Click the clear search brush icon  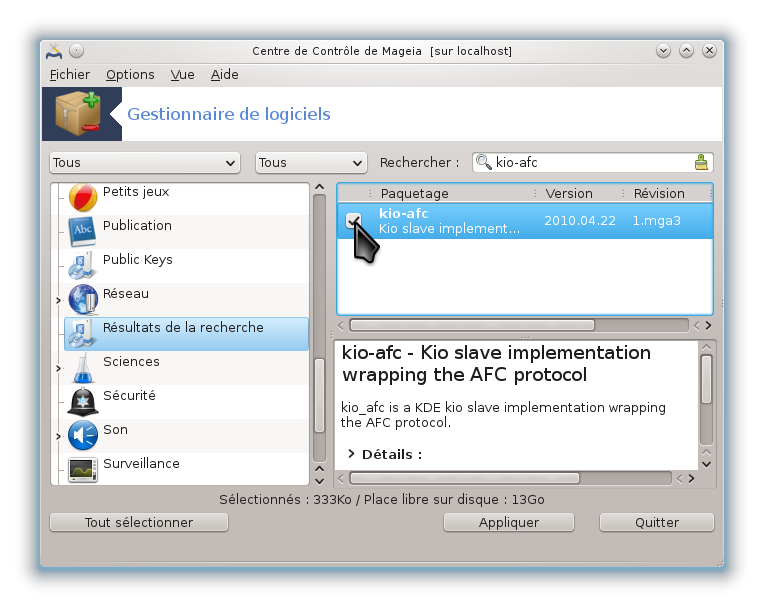pyautogui.click(x=701, y=162)
